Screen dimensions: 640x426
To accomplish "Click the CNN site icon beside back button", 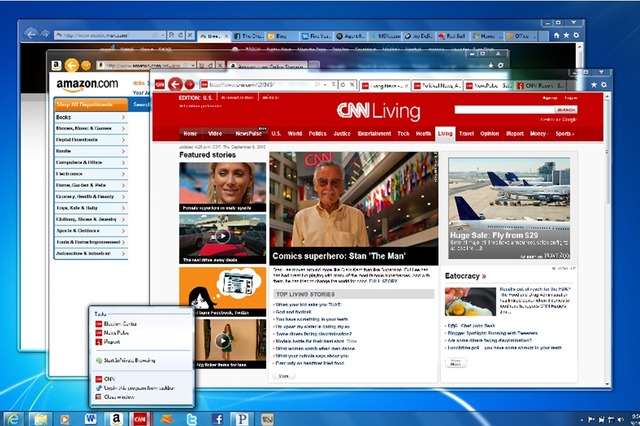I will click(160, 84).
